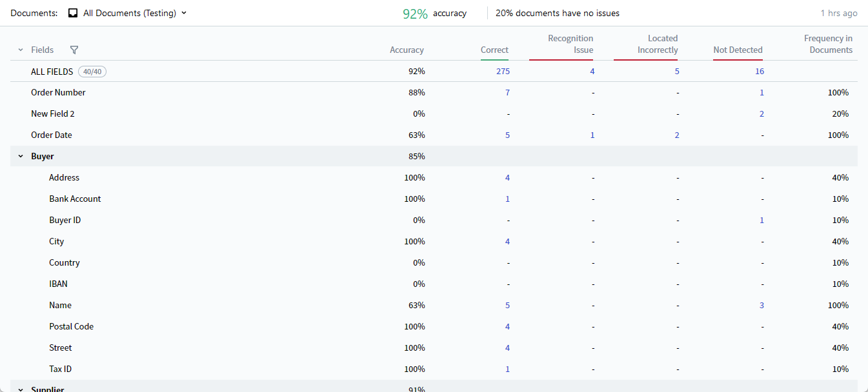Click Order Number's correct count of 7
Image resolution: width=868 pixels, height=392 pixels.
click(x=507, y=92)
